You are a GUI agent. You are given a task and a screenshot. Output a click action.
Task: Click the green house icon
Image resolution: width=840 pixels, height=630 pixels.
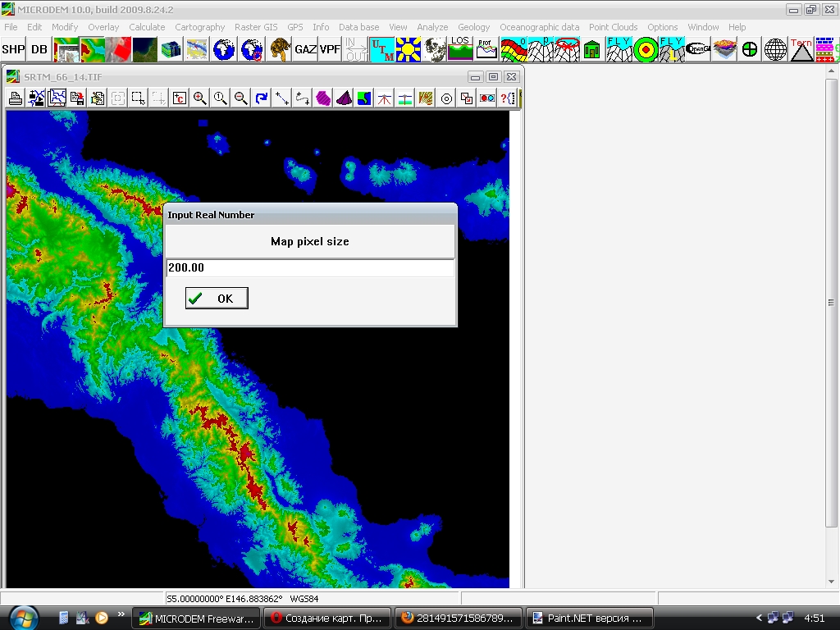pyautogui.click(x=592, y=50)
